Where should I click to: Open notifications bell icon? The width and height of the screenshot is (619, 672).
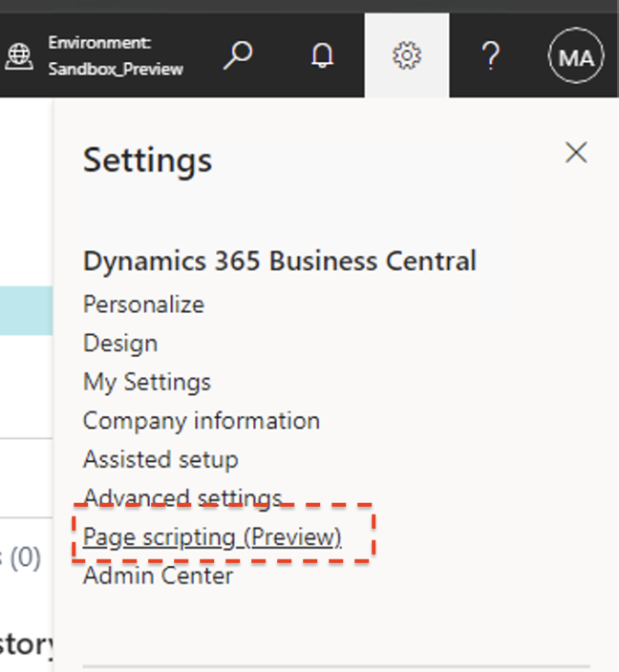(322, 55)
